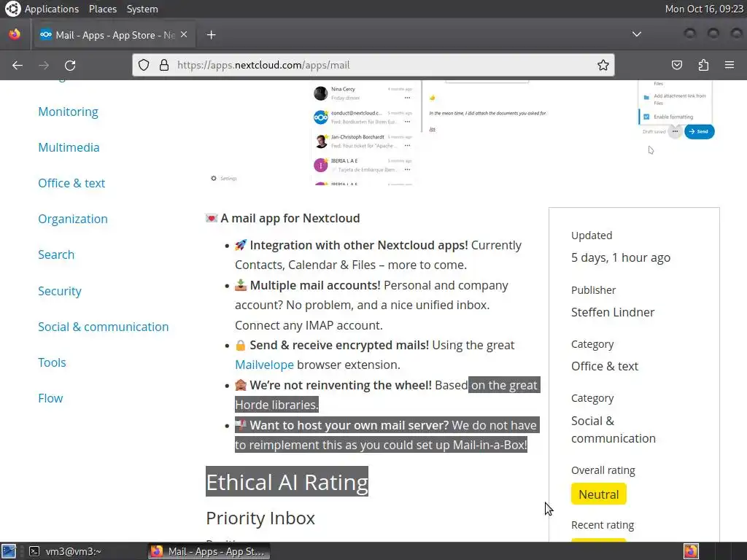Click 'Multiple mail accounts!' bold text
This screenshot has height=560, width=747.
click(315, 285)
